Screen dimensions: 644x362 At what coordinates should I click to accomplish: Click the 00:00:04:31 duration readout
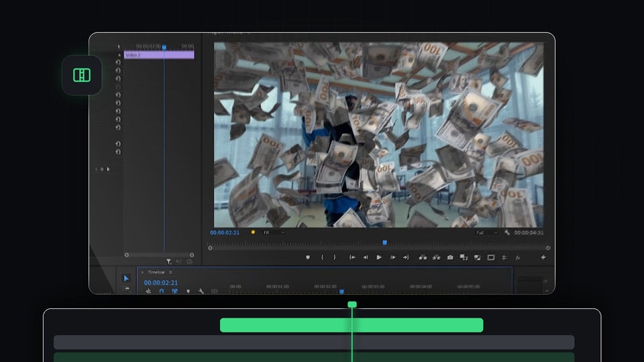coord(529,233)
